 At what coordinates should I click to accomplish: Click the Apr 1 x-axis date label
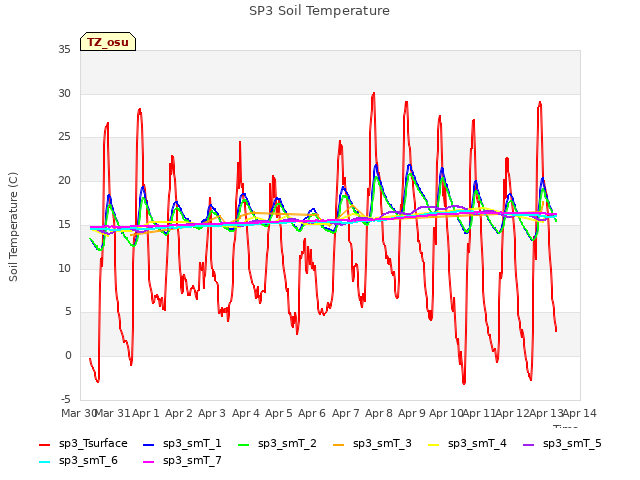pyautogui.click(x=146, y=413)
